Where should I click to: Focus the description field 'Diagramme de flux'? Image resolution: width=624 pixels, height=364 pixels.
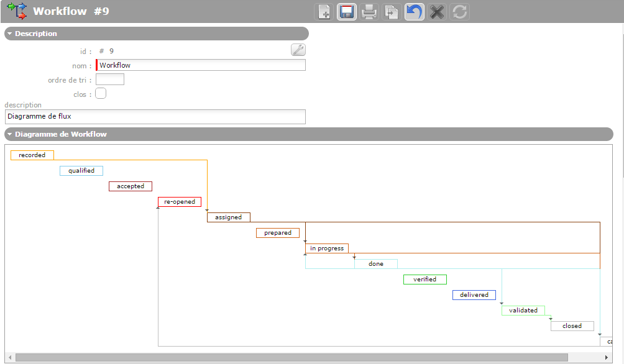155,116
